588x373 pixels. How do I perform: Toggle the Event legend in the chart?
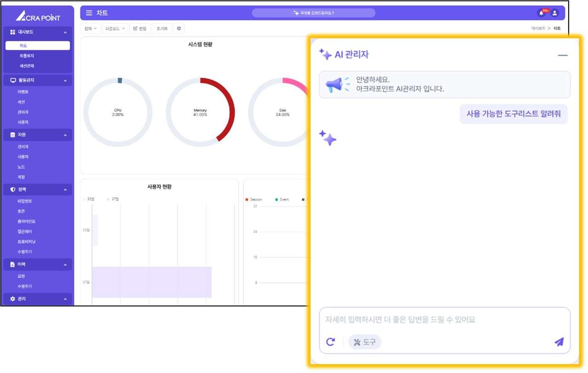(x=282, y=200)
